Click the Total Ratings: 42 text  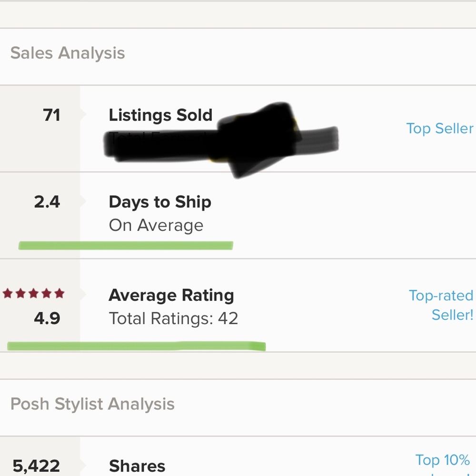173,318
